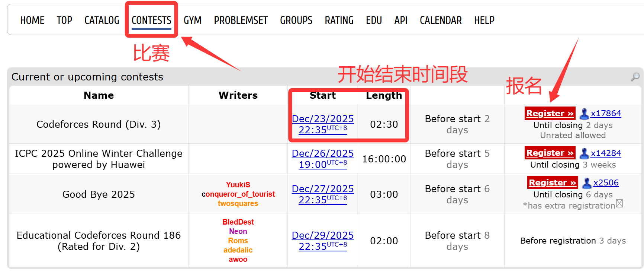Open writer profile BledDest
The height and width of the screenshot is (273, 644).
coord(238,222)
